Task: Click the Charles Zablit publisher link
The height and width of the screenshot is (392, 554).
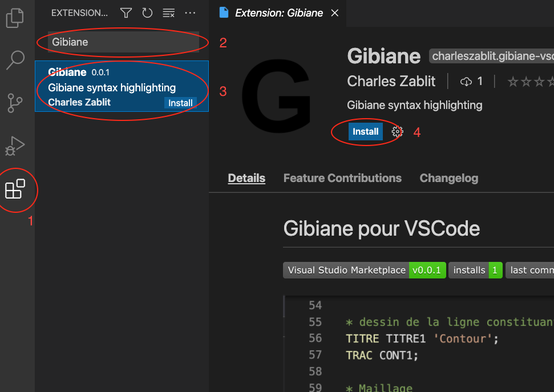Action: click(x=391, y=81)
